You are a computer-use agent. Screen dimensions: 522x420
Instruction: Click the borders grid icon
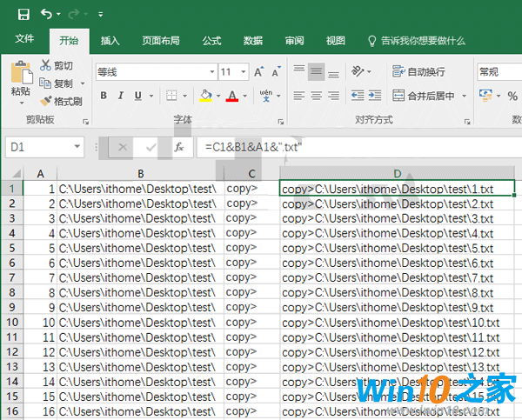click(x=172, y=96)
